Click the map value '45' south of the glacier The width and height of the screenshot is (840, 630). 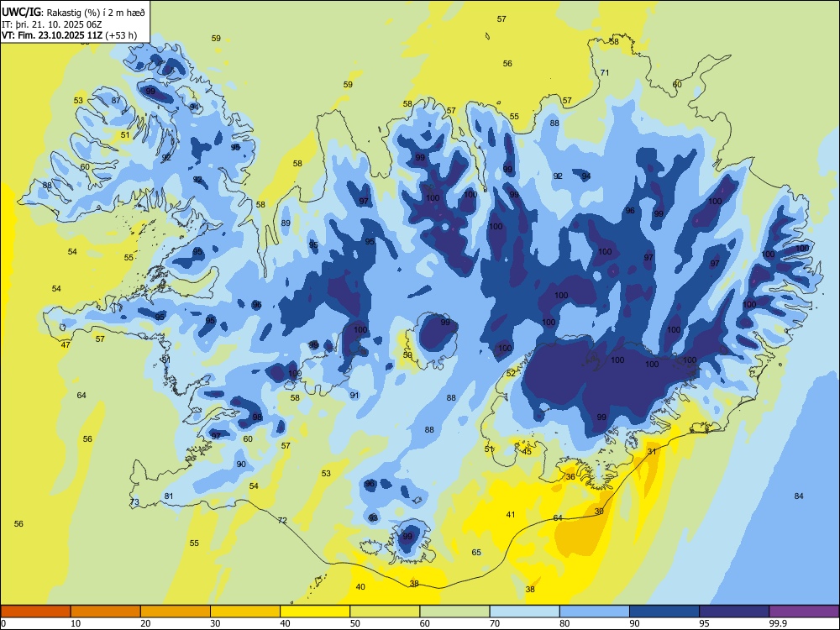tap(527, 452)
